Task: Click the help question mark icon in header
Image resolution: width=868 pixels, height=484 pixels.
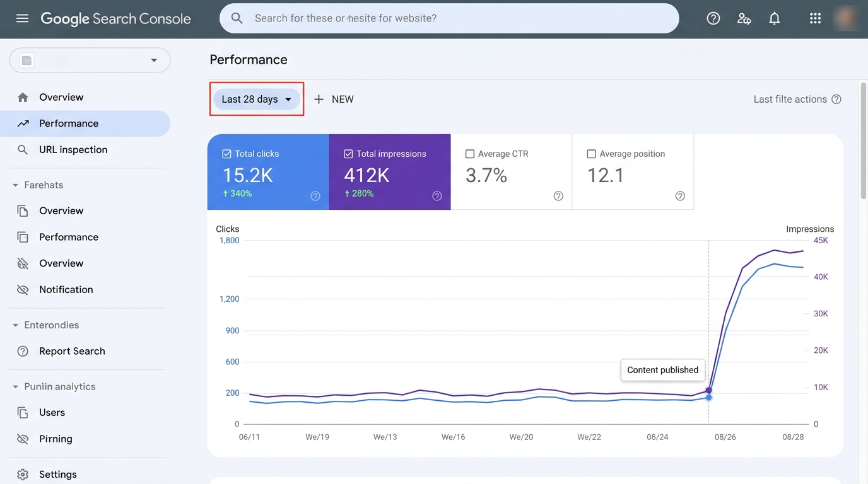Action: [713, 18]
